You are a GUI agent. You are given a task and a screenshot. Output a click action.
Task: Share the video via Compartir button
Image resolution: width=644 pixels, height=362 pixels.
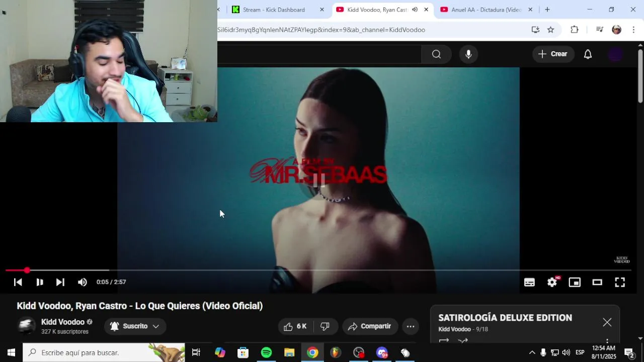(x=370, y=326)
